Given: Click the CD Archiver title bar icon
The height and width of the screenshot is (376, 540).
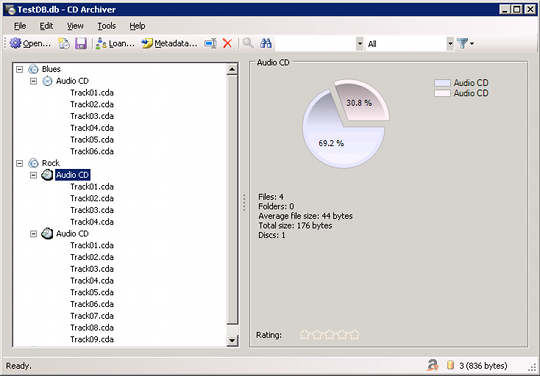Looking at the screenshot, I should pyautogui.click(x=10, y=10).
